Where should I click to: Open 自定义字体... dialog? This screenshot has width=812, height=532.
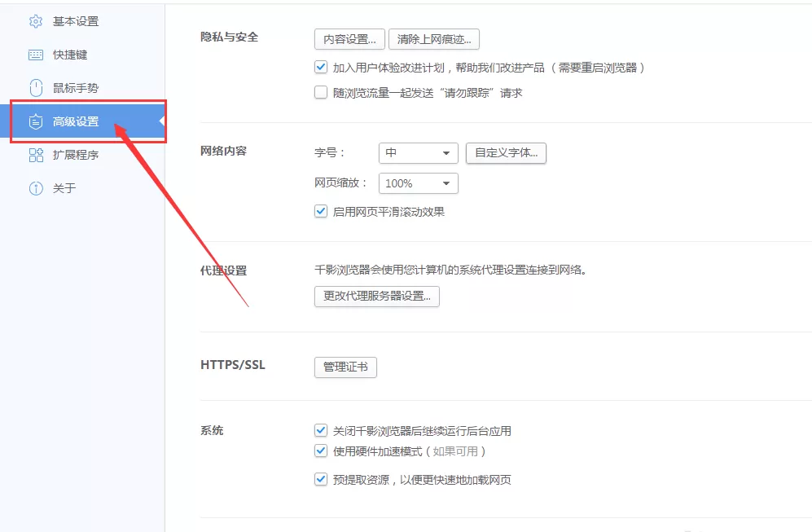[506, 153]
